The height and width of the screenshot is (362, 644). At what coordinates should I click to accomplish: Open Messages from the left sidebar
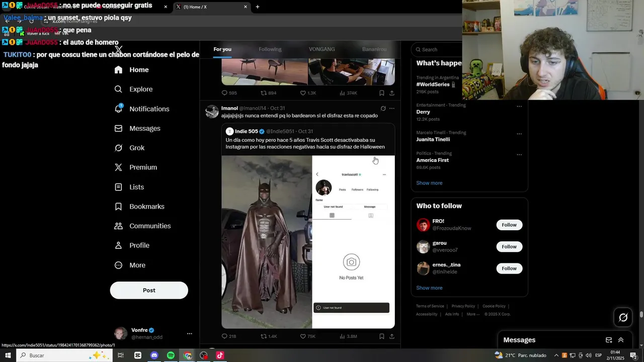137,128
